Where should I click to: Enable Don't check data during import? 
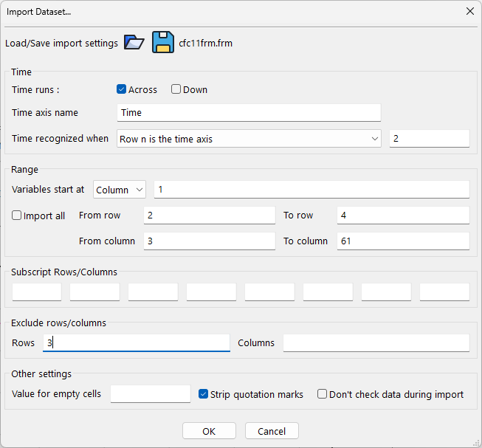point(323,394)
